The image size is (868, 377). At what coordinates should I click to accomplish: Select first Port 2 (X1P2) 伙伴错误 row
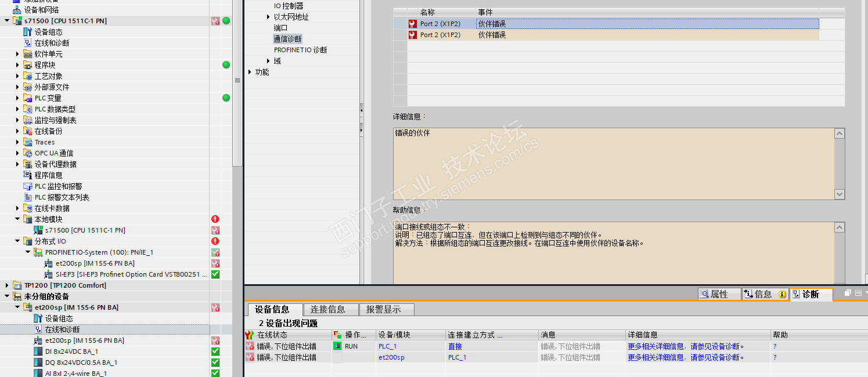(x=613, y=24)
